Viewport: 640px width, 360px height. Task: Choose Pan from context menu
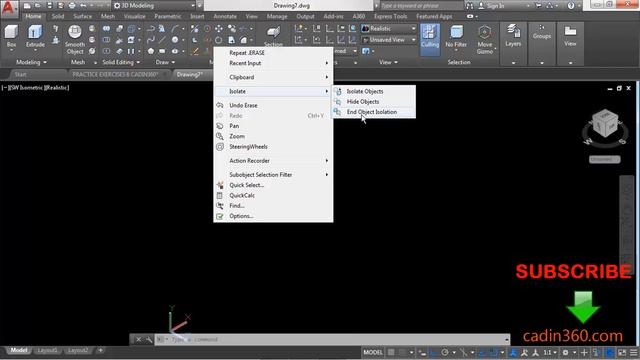273,126
